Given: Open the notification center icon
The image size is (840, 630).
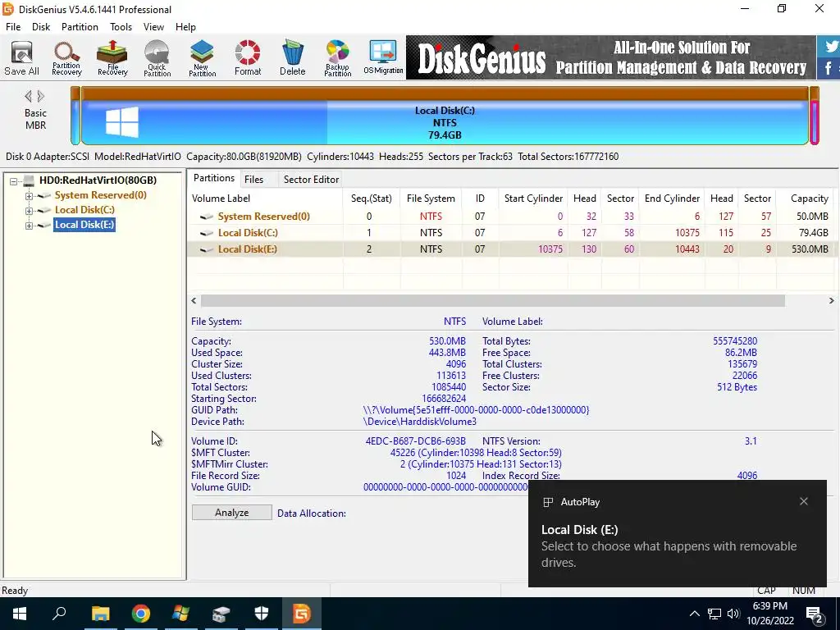Looking at the screenshot, I should 815,614.
